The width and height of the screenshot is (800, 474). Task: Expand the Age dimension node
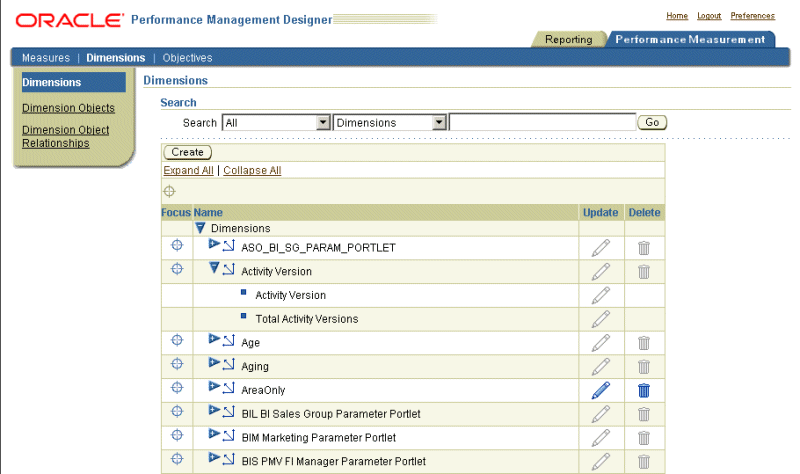pyautogui.click(x=214, y=339)
